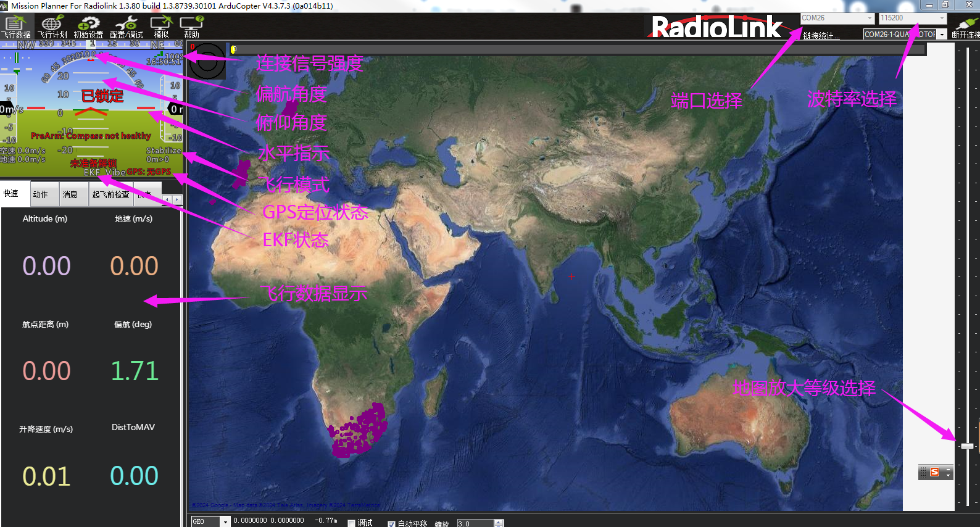
Task: Click the Sogou input method icon
Action: [x=934, y=472]
